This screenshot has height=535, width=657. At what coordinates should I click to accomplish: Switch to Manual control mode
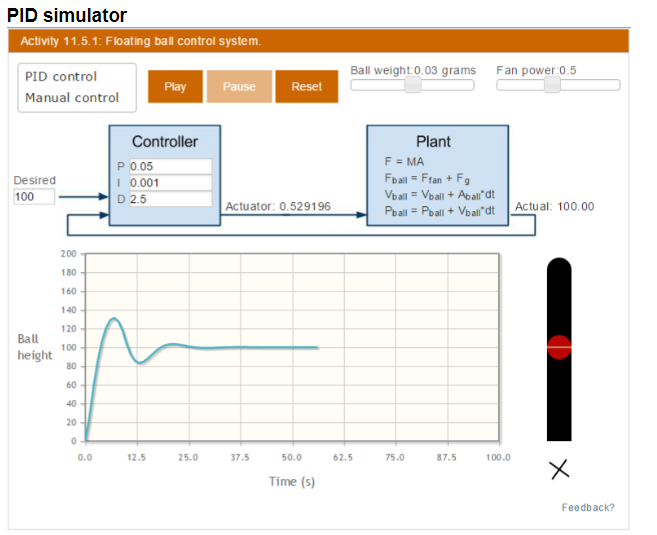tap(72, 98)
